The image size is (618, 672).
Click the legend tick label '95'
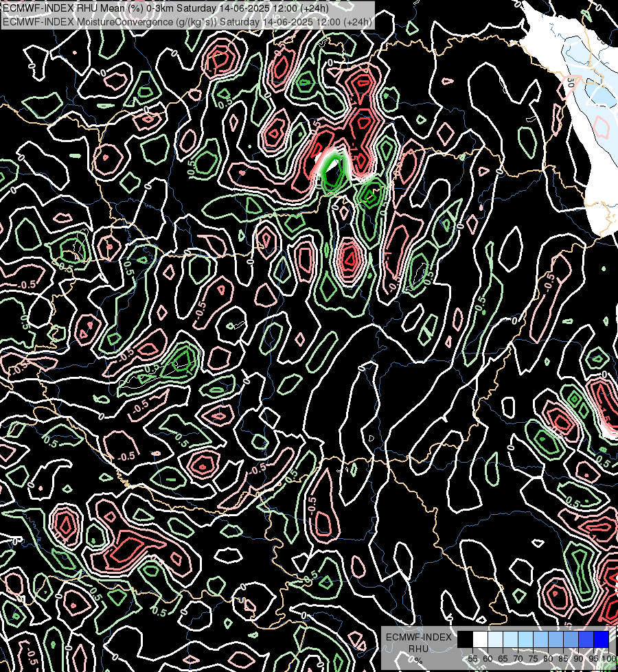(x=593, y=659)
